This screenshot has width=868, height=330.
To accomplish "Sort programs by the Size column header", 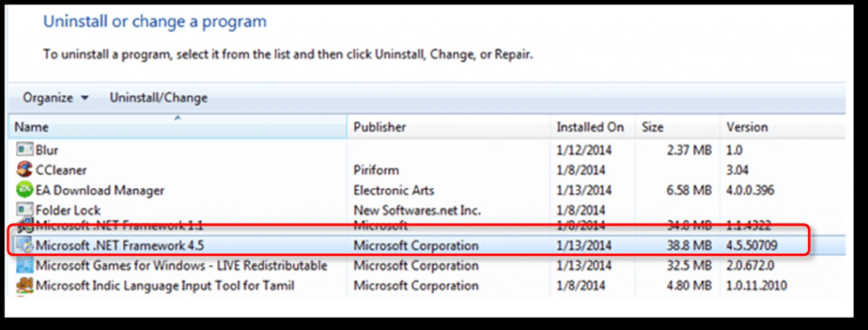I will point(652,127).
